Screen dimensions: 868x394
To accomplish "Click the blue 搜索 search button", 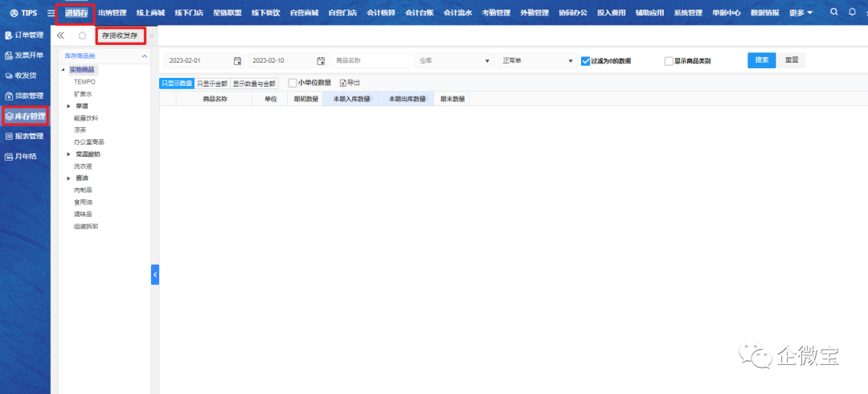I will 761,60.
